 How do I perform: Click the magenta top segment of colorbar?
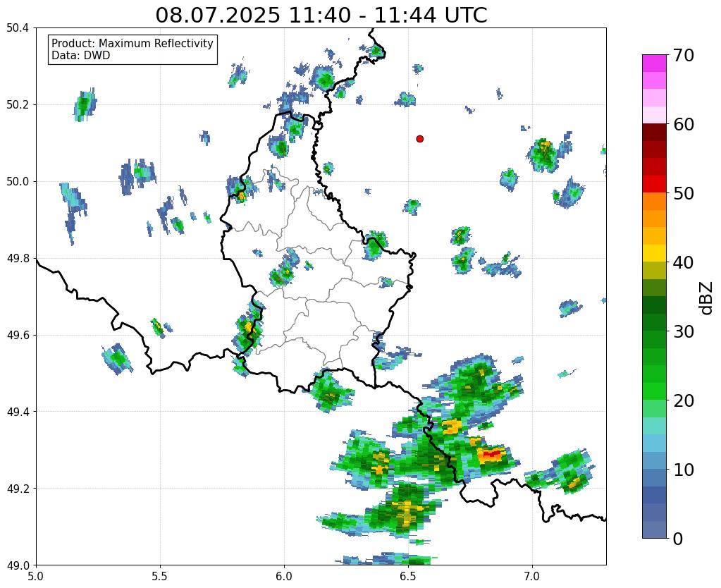654,63
